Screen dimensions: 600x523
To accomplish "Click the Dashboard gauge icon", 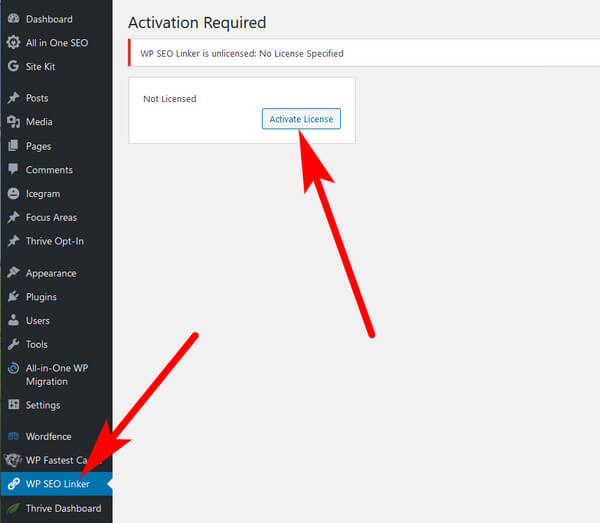I will 13,18.
